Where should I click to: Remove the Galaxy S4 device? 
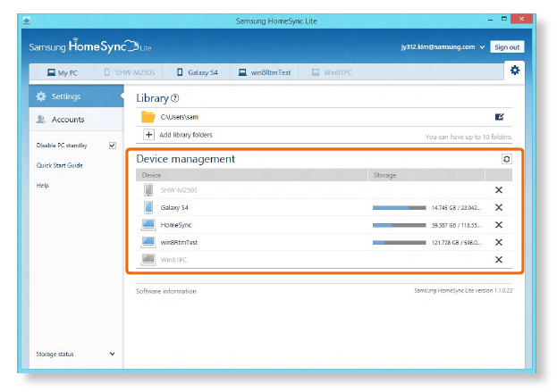click(x=499, y=207)
